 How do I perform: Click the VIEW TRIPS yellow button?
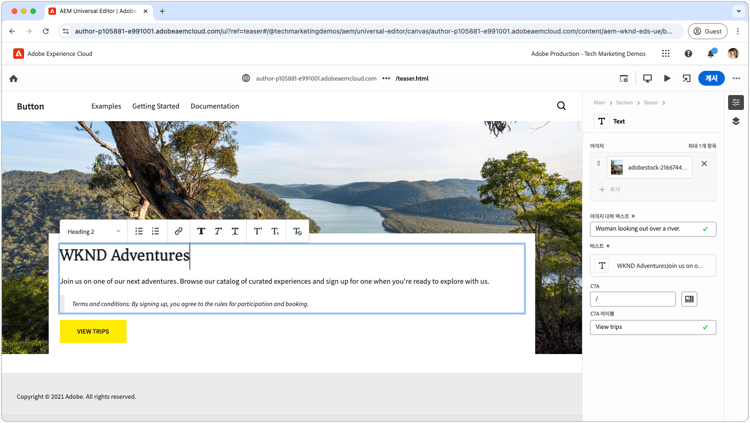pyautogui.click(x=93, y=331)
